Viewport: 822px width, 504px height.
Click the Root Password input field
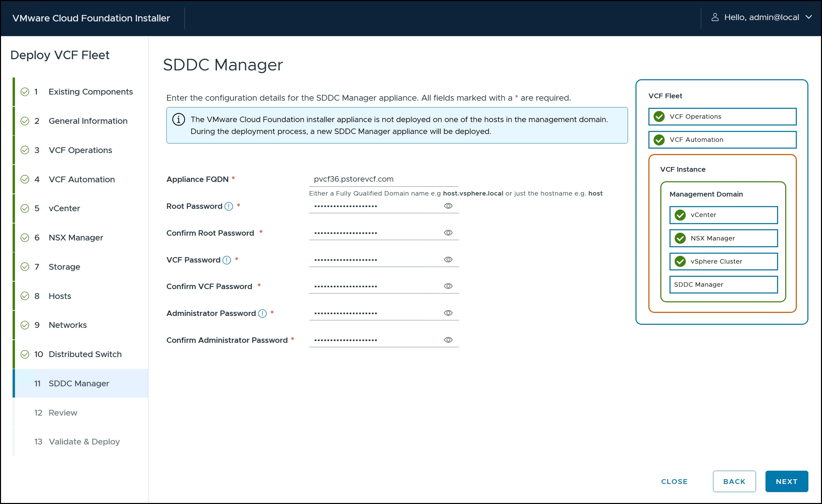(x=384, y=206)
